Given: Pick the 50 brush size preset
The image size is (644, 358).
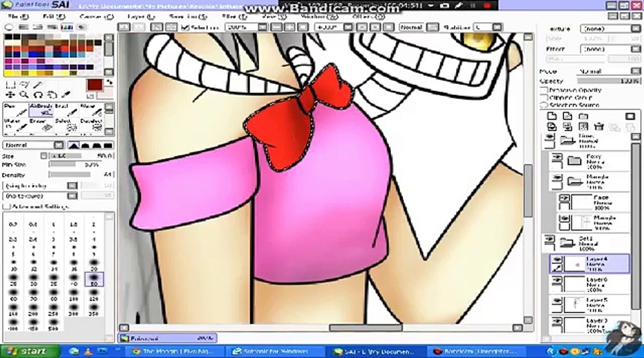Looking at the screenshot, I should click(x=94, y=280).
